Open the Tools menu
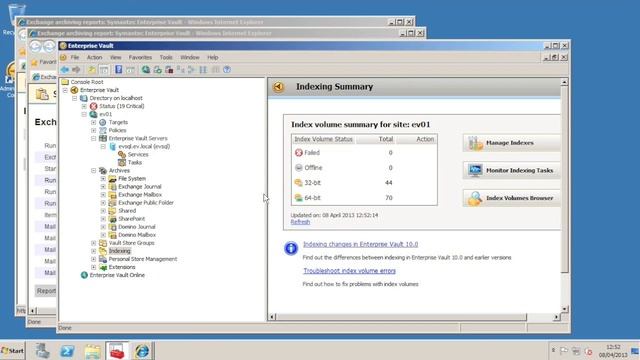This screenshot has height=360, width=640. [166, 58]
